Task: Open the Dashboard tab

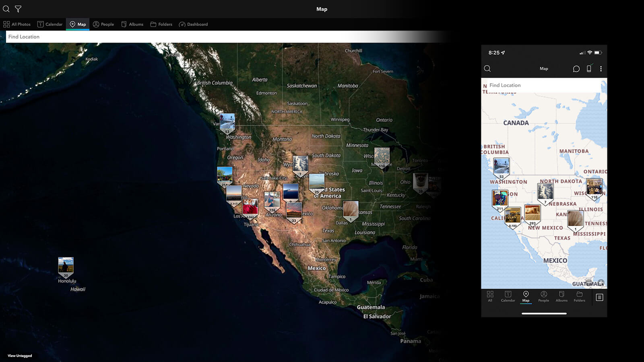Action: tap(194, 24)
